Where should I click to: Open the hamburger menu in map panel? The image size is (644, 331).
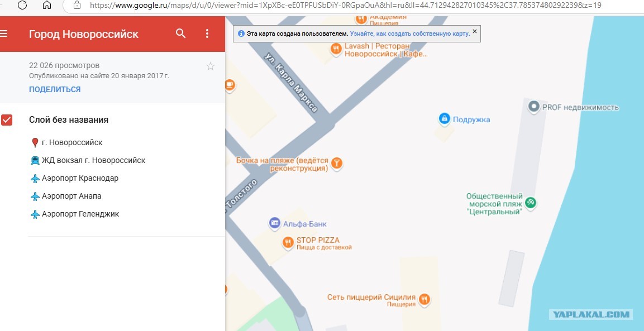pos(4,33)
